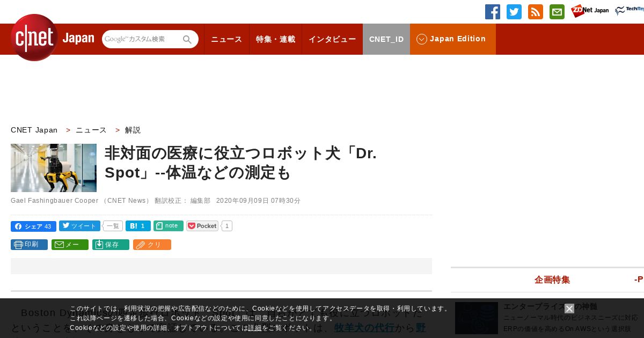Email the article with メー button

70,245
